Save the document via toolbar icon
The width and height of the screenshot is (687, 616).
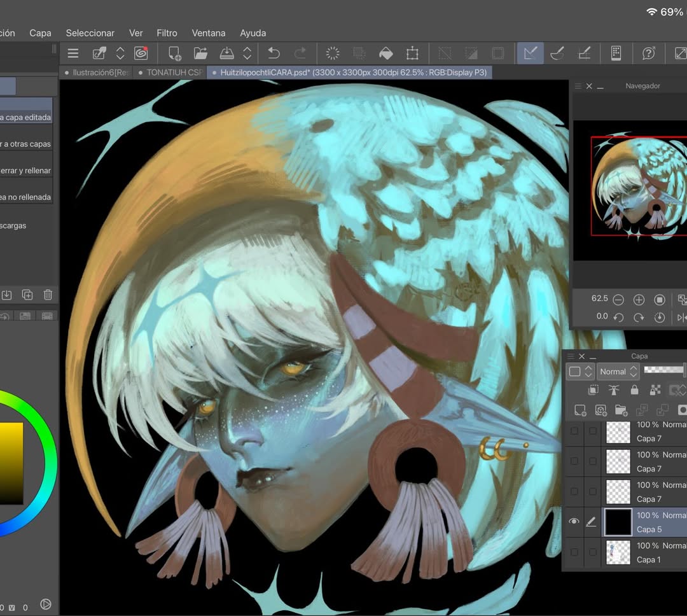coord(226,53)
